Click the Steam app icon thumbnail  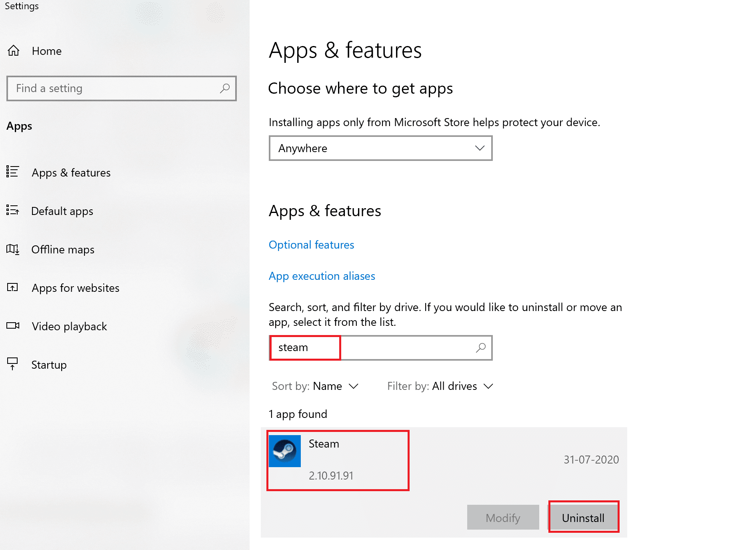pos(284,451)
